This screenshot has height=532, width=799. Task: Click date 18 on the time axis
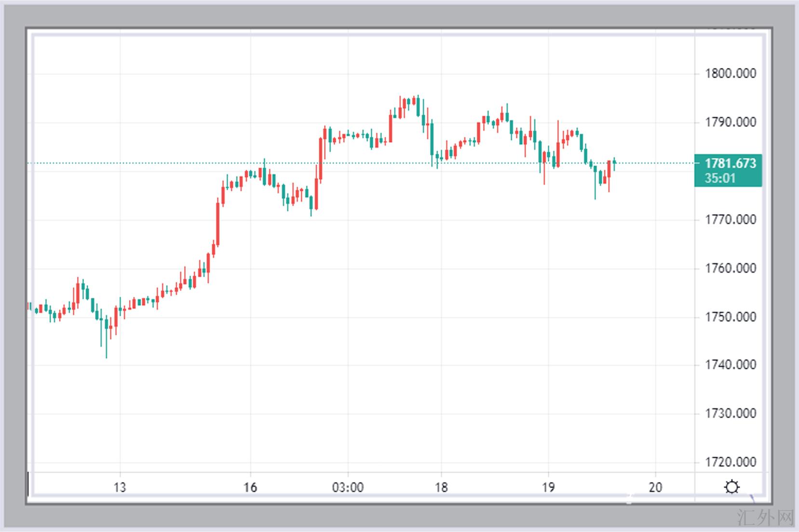pos(441,488)
